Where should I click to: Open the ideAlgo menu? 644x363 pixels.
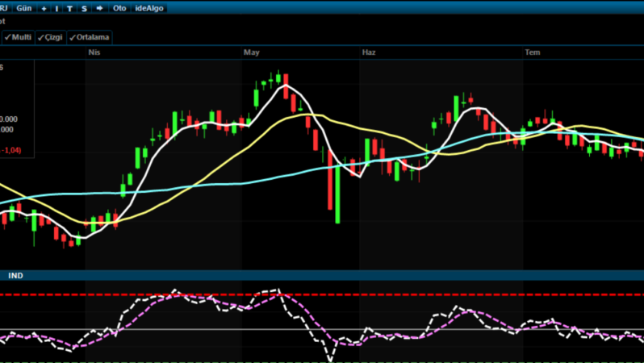click(x=149, y=8)
